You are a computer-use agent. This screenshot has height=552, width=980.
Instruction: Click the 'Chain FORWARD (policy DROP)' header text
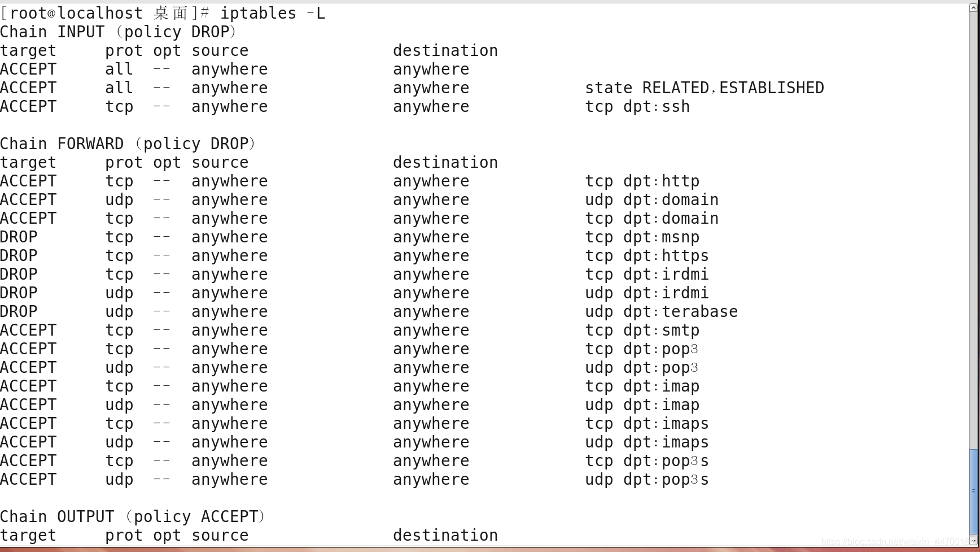pos(128,144)
